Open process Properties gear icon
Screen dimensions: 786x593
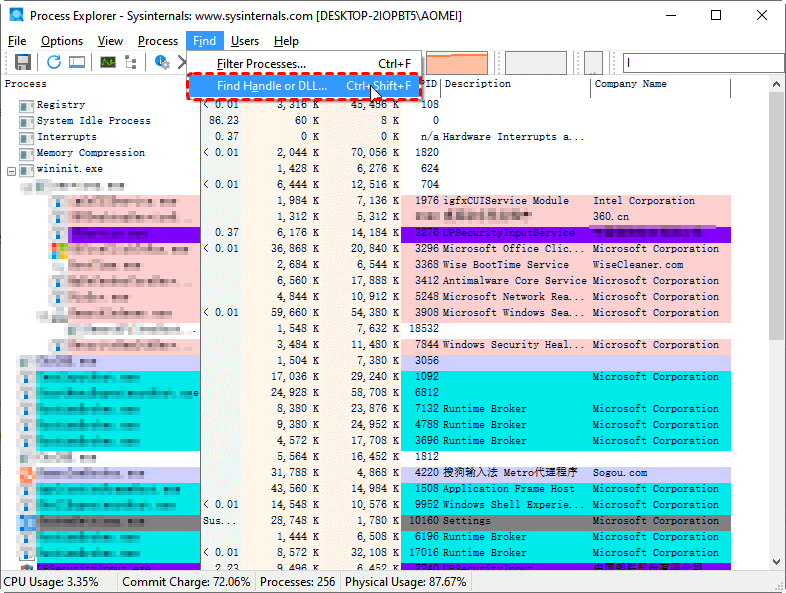pyautogui.click(x=162, y=62)
